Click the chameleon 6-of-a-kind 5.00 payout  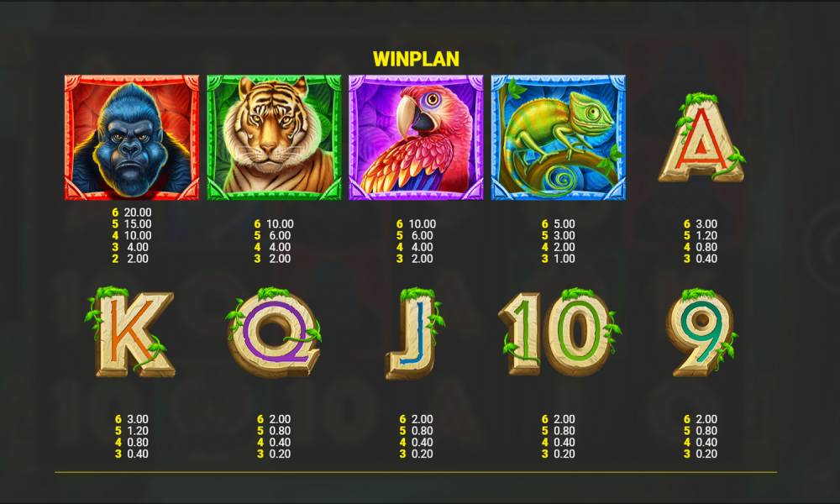coord(559,224)
